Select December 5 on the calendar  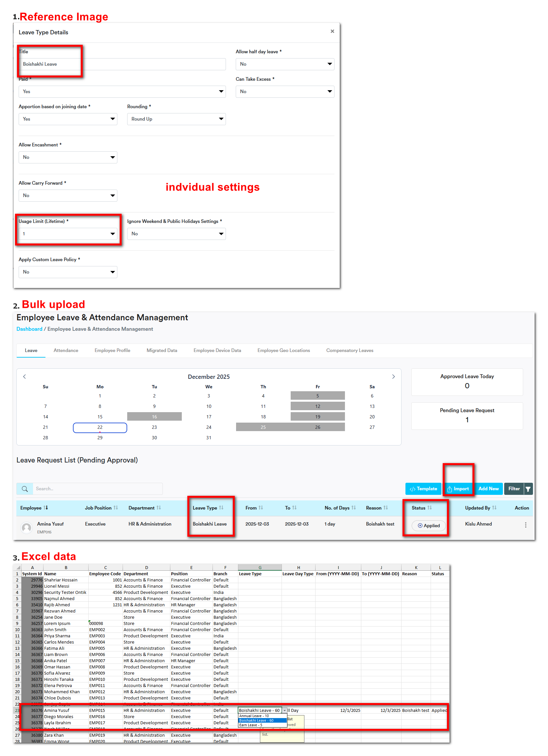tap(317, 396)
